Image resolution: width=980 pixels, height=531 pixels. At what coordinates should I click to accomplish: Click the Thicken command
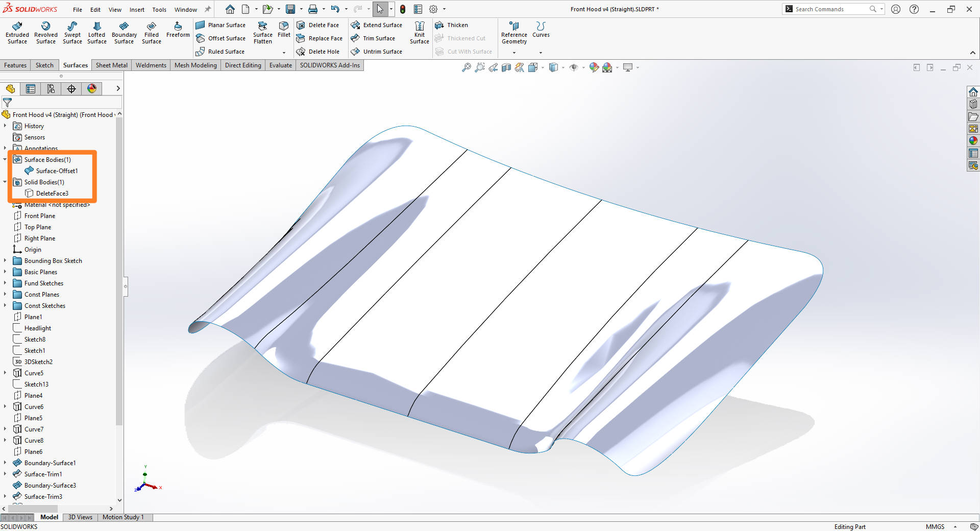(x=451, y=25)
